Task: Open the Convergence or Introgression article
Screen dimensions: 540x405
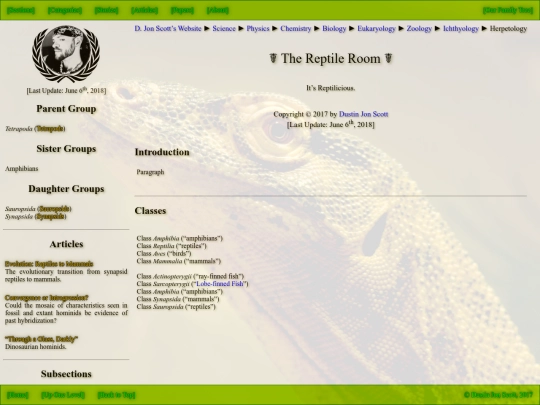Action: coord(47,298)
